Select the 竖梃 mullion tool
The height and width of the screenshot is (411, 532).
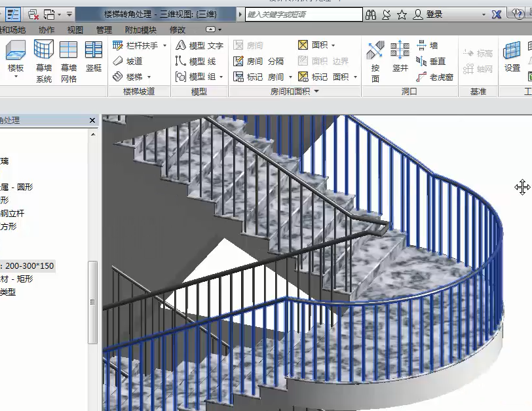point(94,58)
